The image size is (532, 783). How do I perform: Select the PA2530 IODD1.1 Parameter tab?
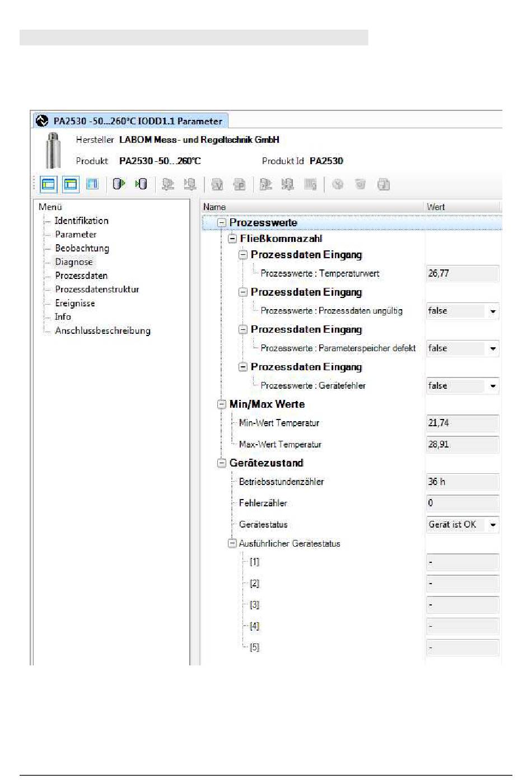130,120
